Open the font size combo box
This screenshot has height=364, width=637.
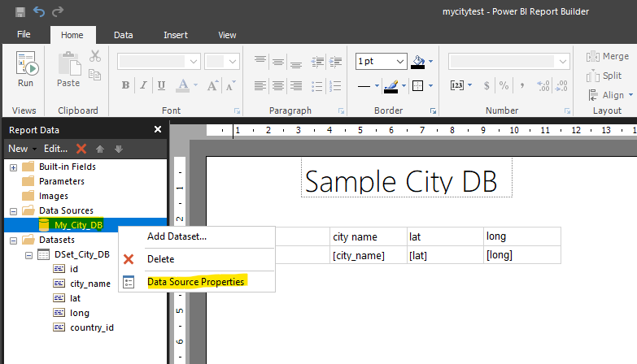[221, 62]
